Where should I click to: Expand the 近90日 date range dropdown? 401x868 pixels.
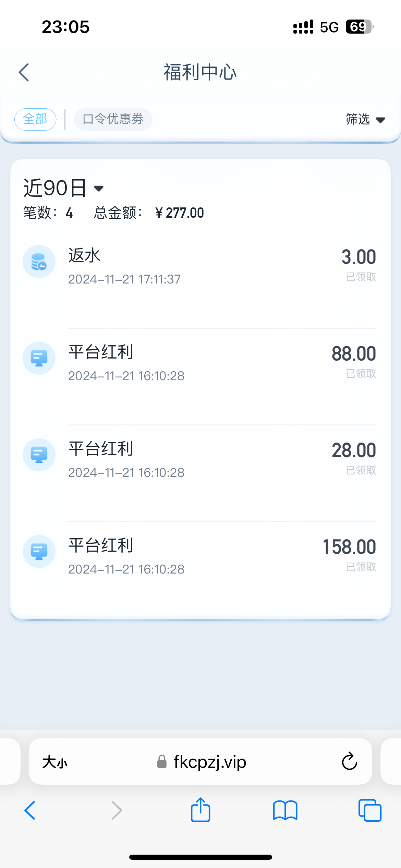point(64,188)
